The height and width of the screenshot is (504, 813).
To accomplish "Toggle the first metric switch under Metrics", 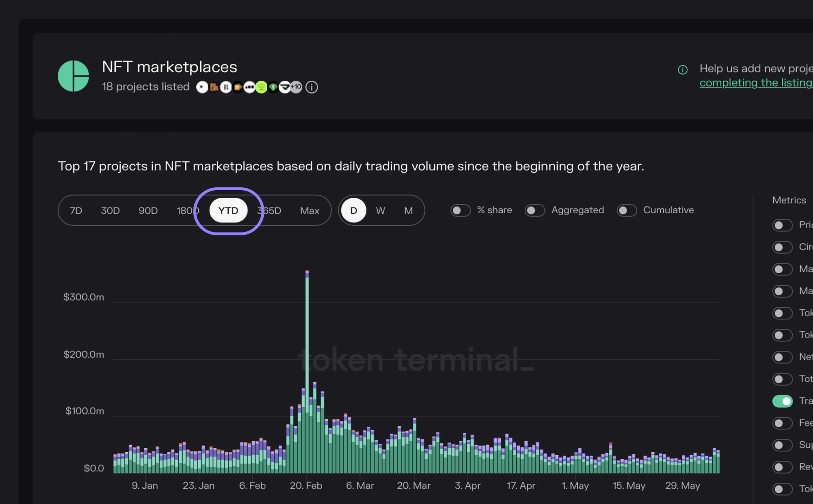I will tap(782, 225).
